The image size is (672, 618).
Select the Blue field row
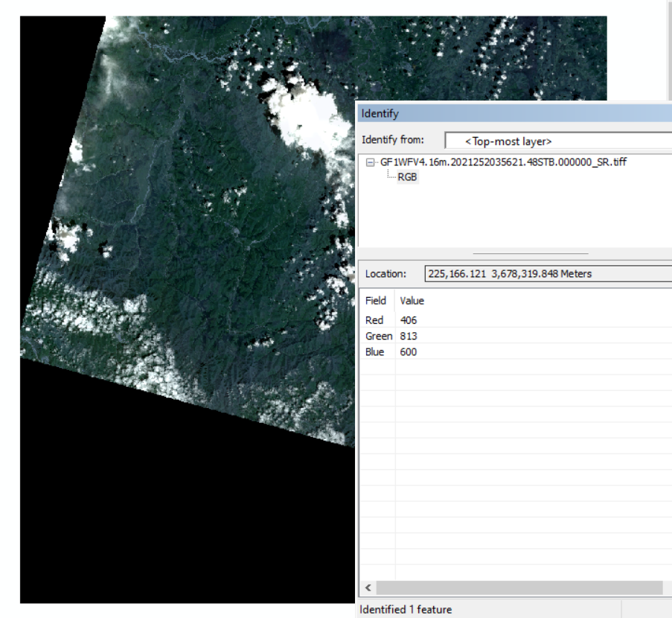[x=375, y=351]
